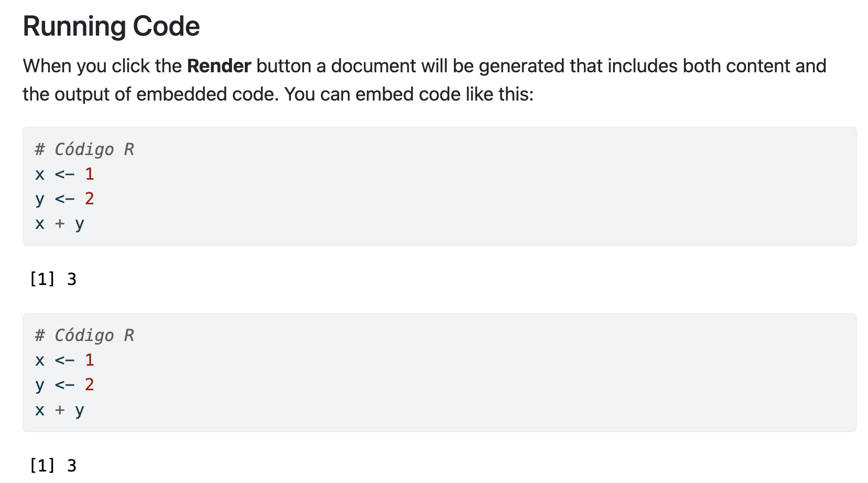Click the "y <- 2" line in first code block
Screen dimensions: 868x483
(64, 199)
